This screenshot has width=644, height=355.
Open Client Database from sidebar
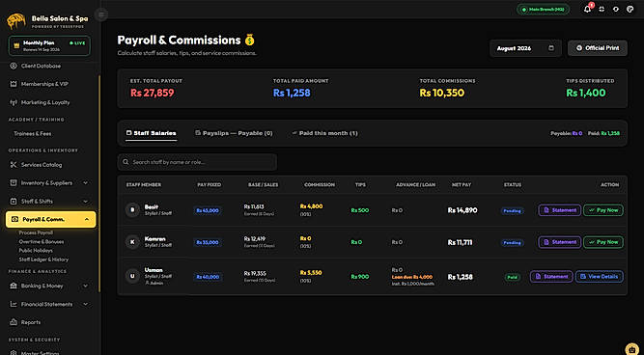pyautogui.click(x=41, y=66)
